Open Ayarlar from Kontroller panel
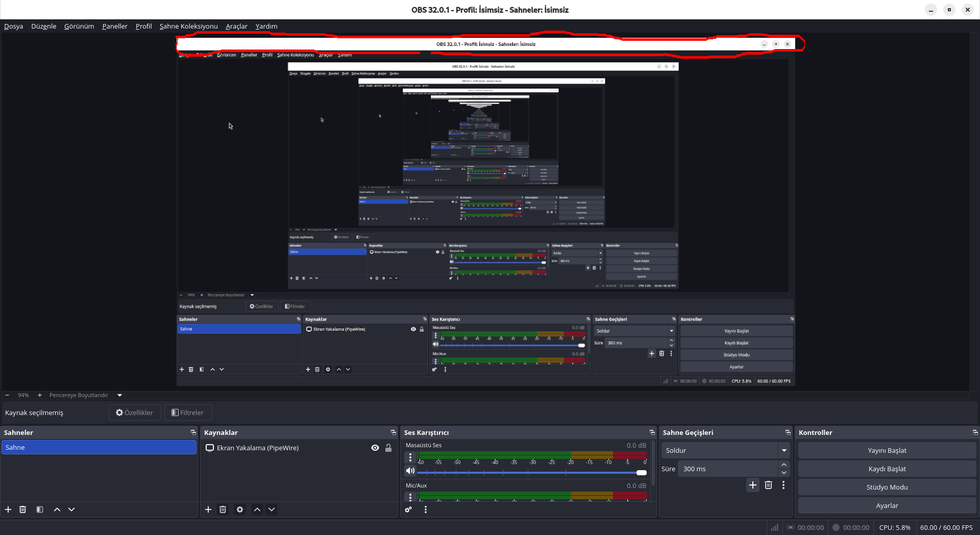The image size is (980, 535). (x=887, y=505)
